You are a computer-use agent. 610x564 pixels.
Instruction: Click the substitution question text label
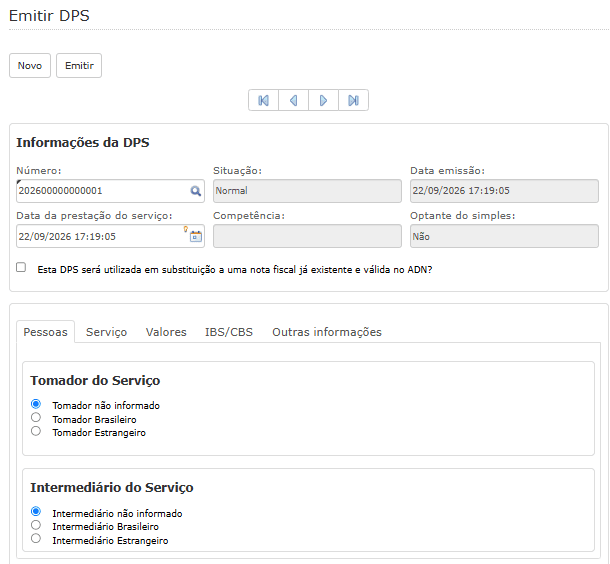pyautogui.click(x=235, y=270)
